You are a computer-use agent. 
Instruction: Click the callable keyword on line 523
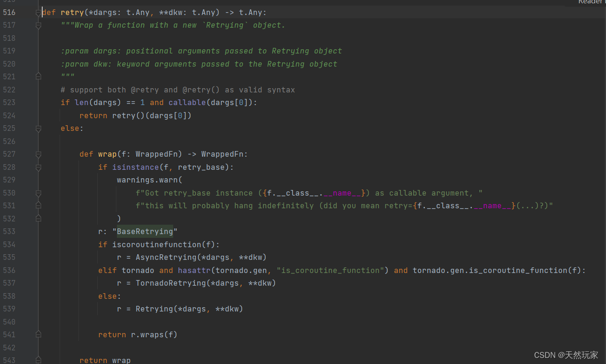click(187, 103)
